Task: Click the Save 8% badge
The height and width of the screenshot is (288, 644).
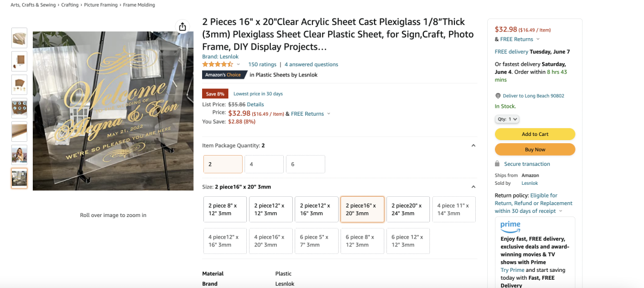Action: point(215,94)
